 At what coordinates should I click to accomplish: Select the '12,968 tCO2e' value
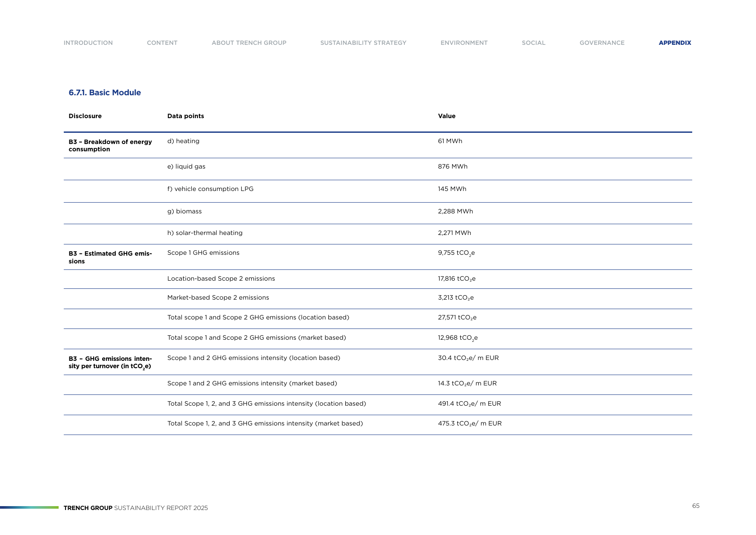click(458, 338)
